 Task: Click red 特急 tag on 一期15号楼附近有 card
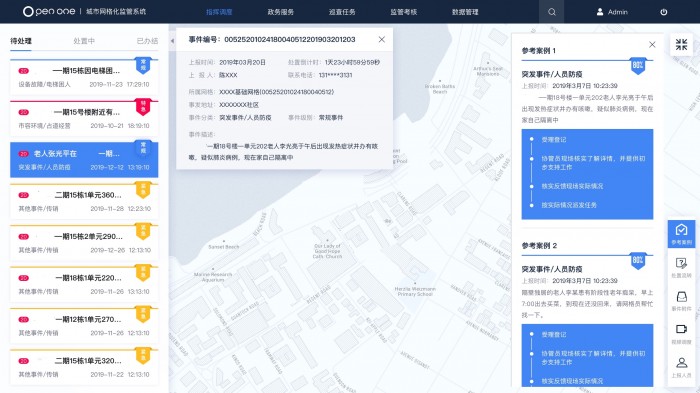(x=143, y=107)
